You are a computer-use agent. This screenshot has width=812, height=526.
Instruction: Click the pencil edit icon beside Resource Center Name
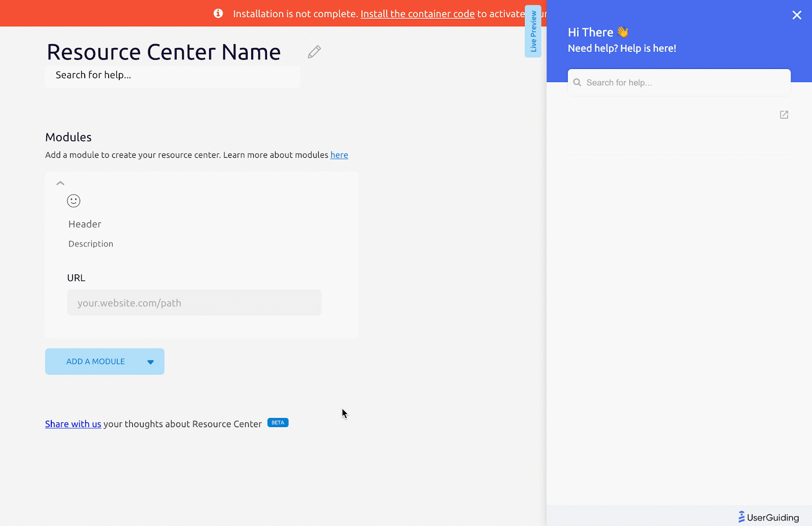(x=314, y=52)
